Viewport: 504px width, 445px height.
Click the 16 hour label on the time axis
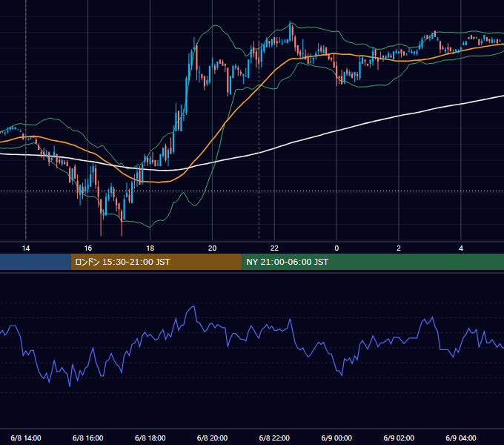[x=87, y=248]
